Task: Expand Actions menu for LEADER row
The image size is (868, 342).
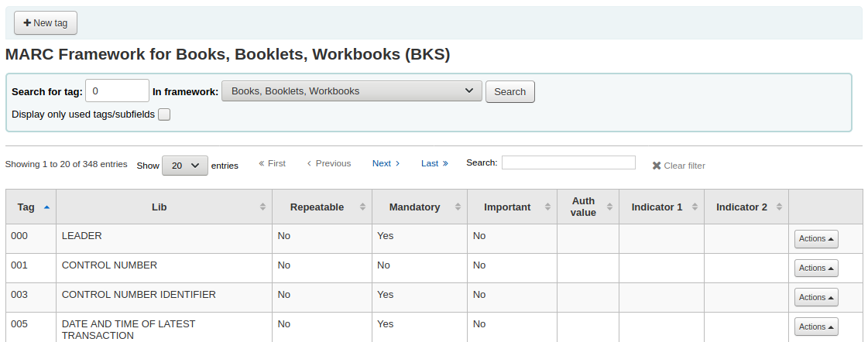Action: pos(815,239)
